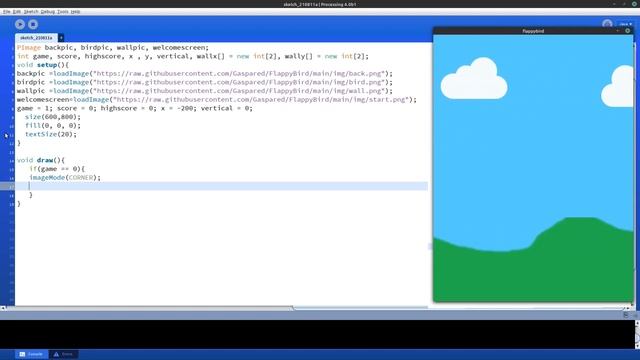The width and height of the screenshot is (640, 360).
Task: Click the console scroll up arrow
Action: [x=637, y=323]
